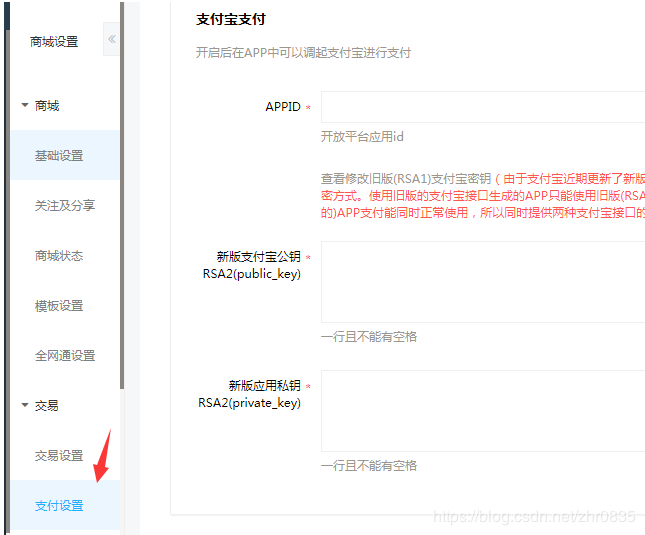The height and width of the screenshot is (535, 645).
Task: Click the sidebar vertical scrollbar
Action: click(x=122, y=195)
